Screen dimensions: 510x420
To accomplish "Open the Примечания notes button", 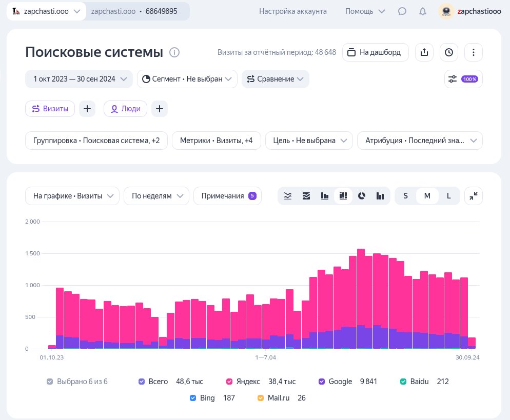I will tap(227, 196).
